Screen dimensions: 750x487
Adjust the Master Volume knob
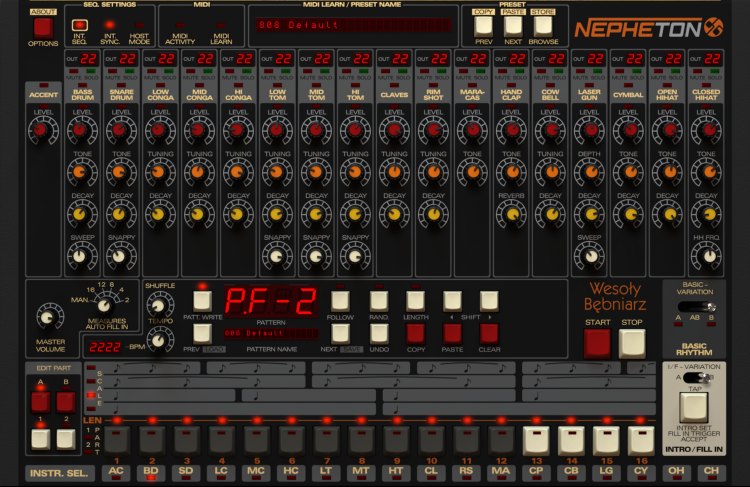click(x=46, y=317)
